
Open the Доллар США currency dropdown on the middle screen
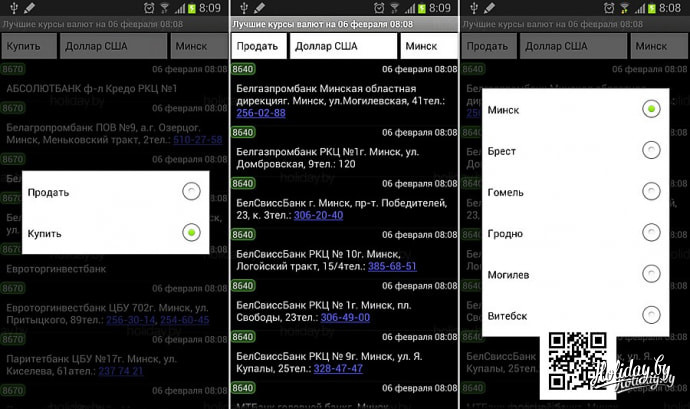(x=343, y=46)
